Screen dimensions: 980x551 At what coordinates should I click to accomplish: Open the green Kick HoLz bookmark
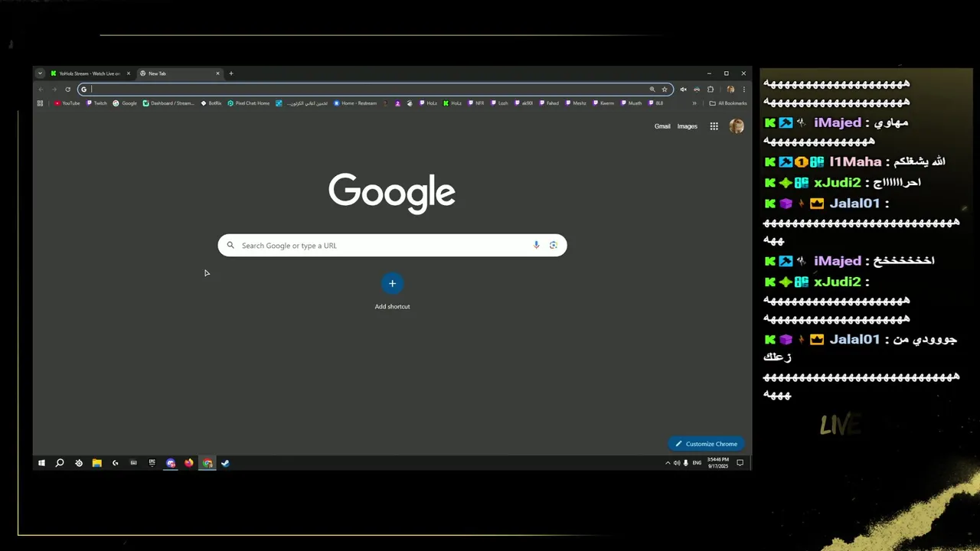452,103
